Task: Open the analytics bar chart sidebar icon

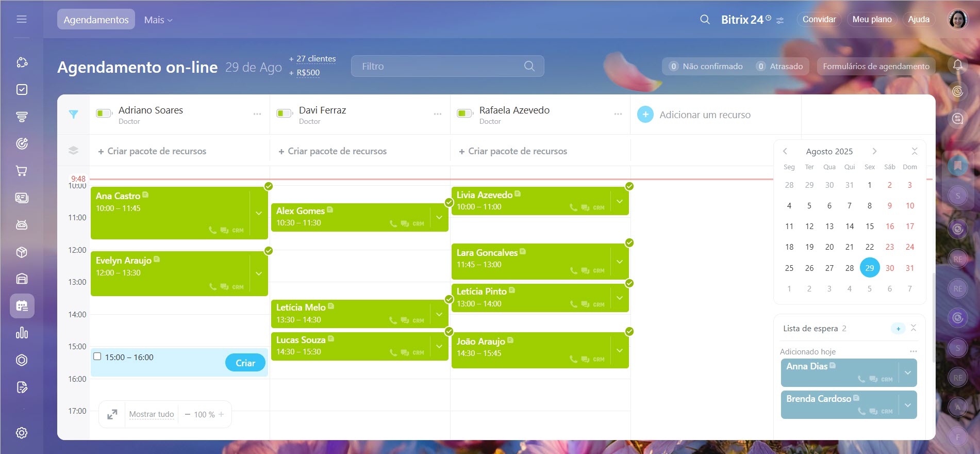Action: (22, 333)
